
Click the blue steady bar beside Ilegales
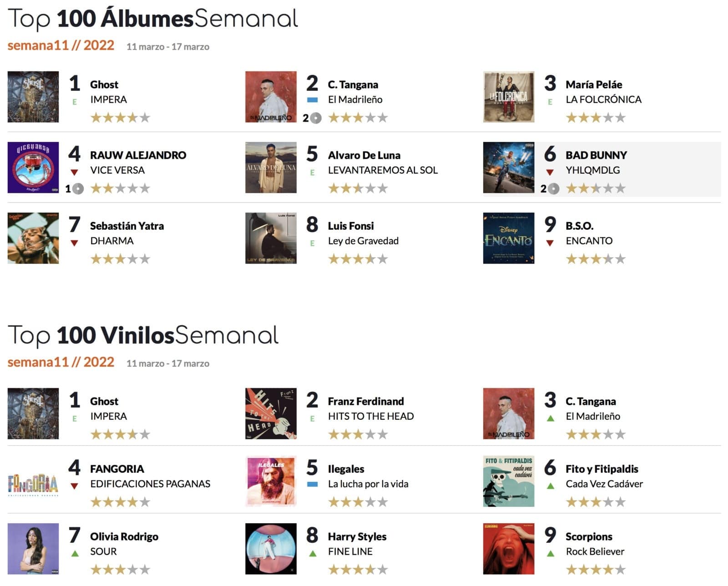pyautogui.click(x=312, y=484)
